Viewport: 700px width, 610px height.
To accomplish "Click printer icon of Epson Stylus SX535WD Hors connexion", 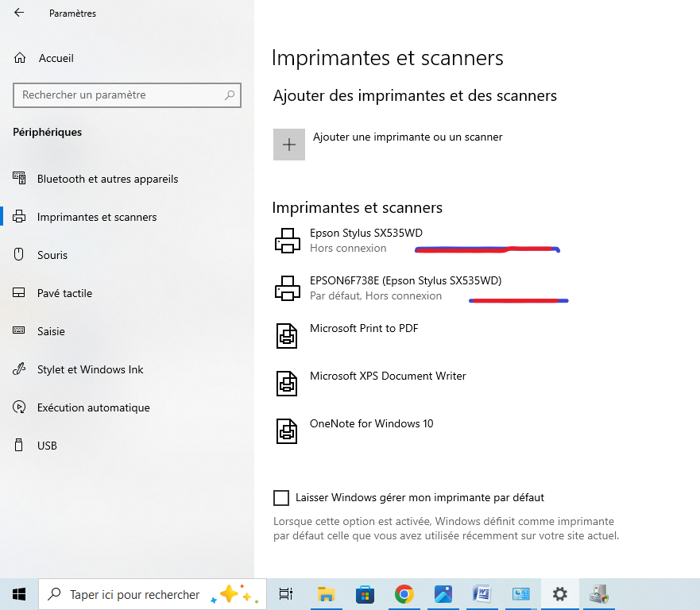I will (287, 241).
